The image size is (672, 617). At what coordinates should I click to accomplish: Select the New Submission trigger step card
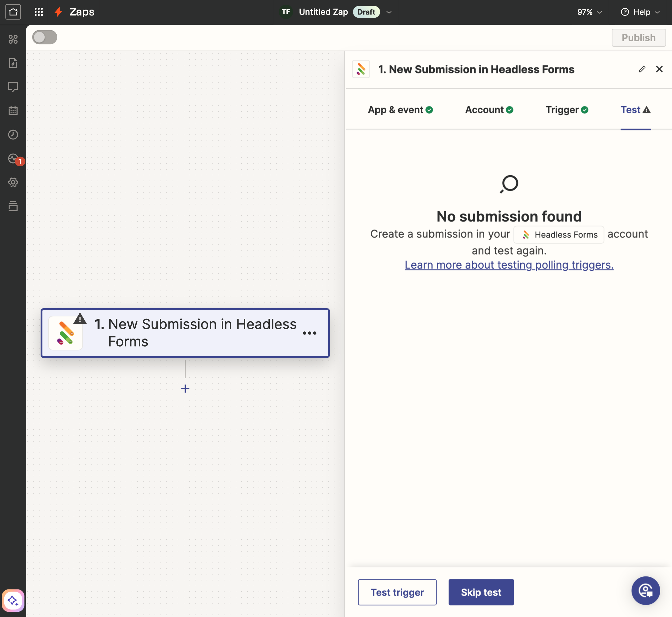pos(185,333)
